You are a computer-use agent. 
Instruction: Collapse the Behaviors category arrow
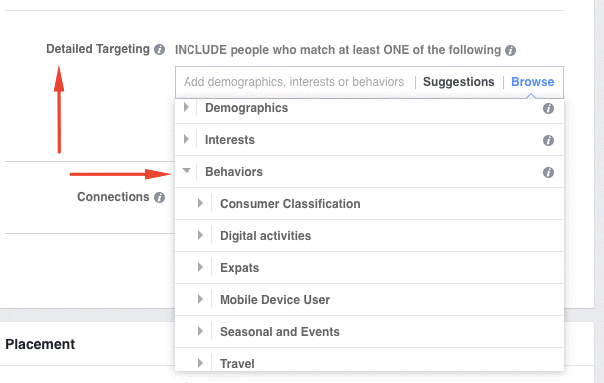tap(186, 170)
